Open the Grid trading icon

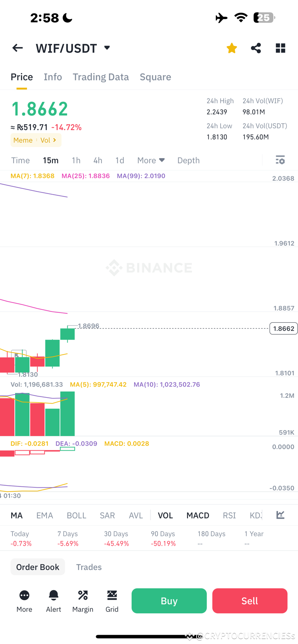click(x=112, y=595)
